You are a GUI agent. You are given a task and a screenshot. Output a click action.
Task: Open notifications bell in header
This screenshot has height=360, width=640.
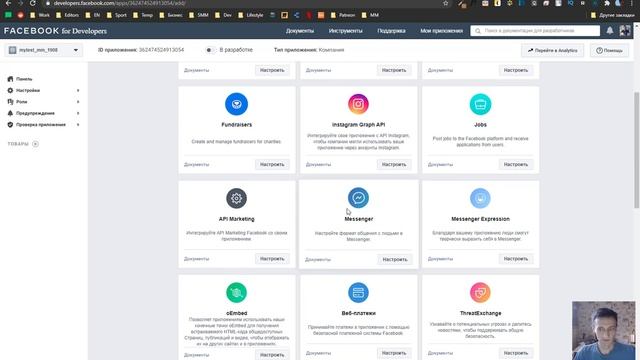pyautogui.click(x=610, y=31)
